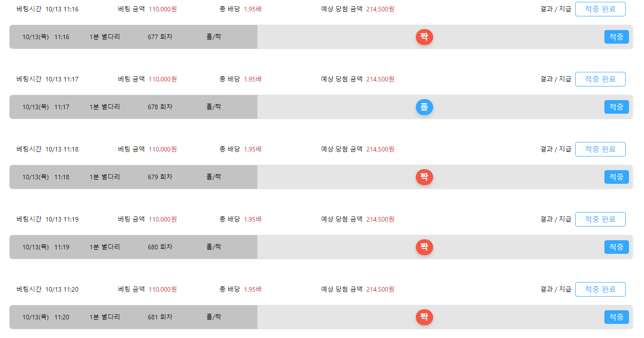The image size is (644, 338).
Task: Click the 짝 result circle for round 680
Action: (424, 247)
